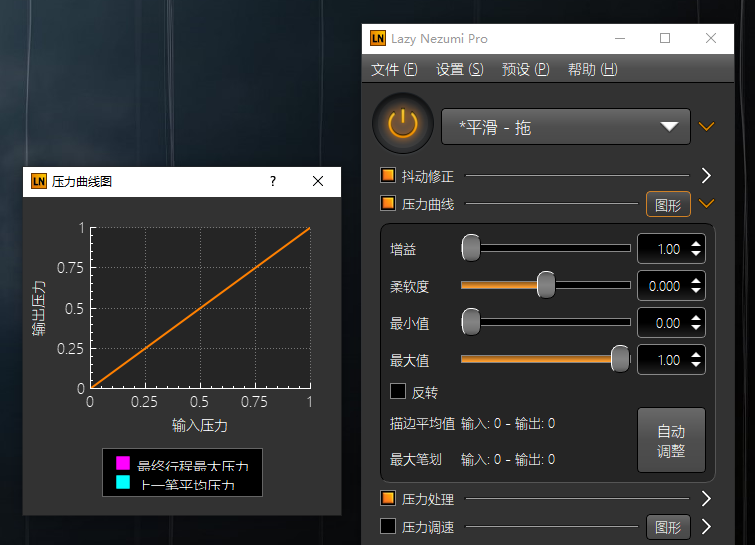Close the 压力曲线图 window
This screenshot has width=755, height=545.
(318, 182)
